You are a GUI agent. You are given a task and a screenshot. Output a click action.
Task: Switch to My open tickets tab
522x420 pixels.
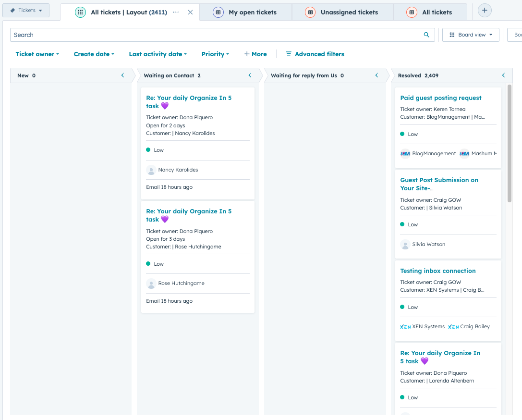pyautogui.click(x=246, y=12)
